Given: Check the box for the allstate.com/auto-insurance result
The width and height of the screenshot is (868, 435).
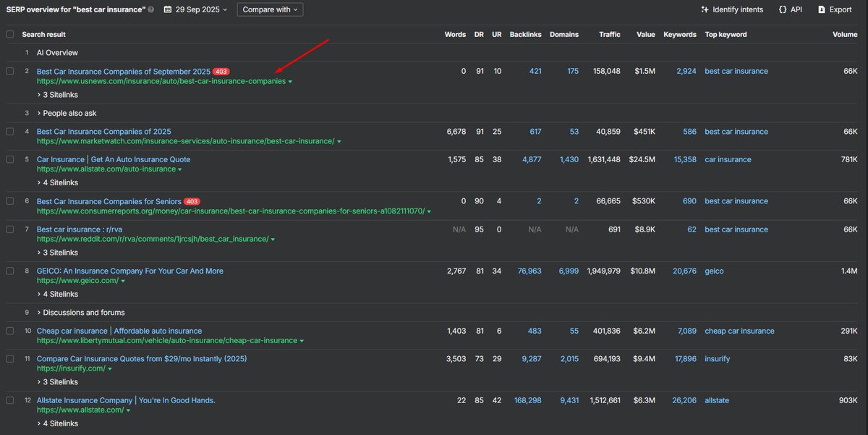Looking at the screenshot, I should tap(10, 159).
